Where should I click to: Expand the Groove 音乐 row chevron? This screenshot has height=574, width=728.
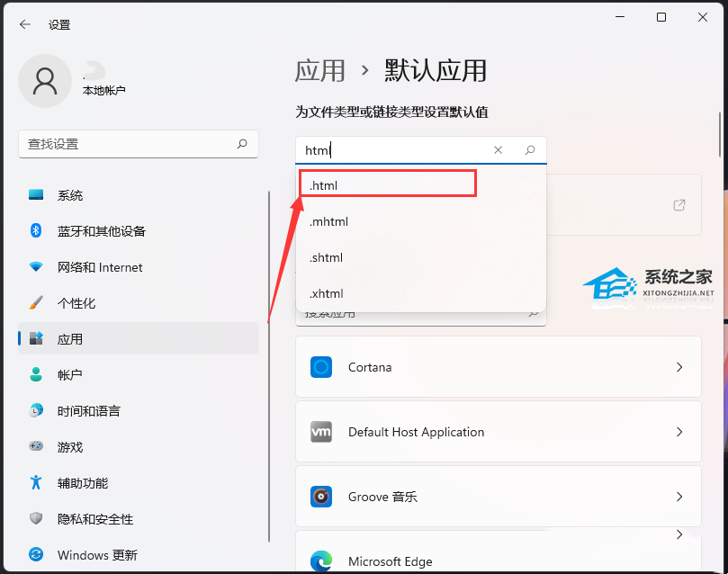pyautogui.click(x=679, y=497)
